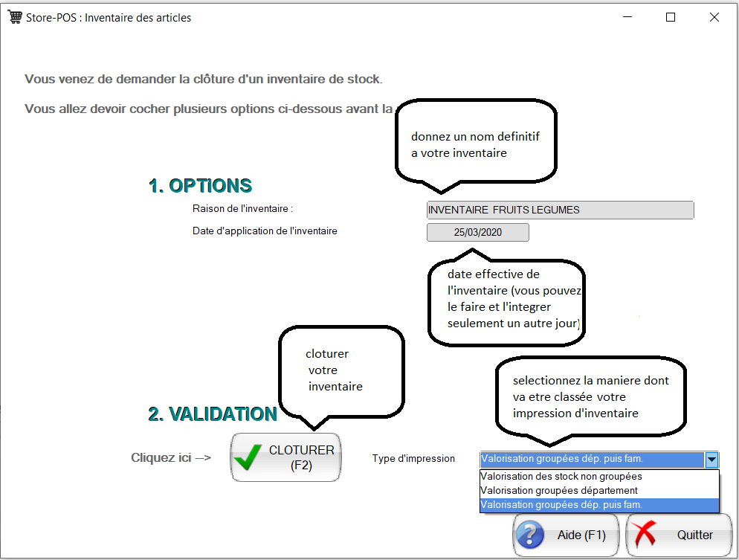Click the Raison de l'inventaire text field

click(560, 210)
